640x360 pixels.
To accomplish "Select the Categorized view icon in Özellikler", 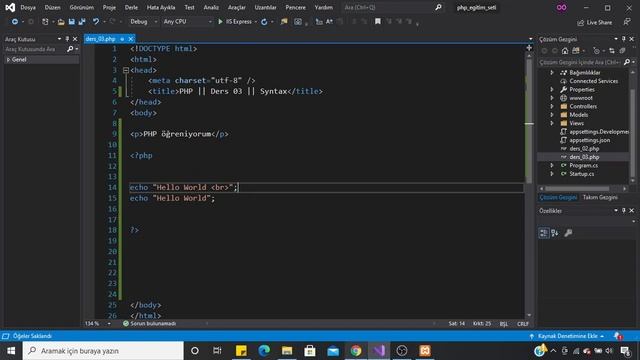I will click(x=544, y=233).
